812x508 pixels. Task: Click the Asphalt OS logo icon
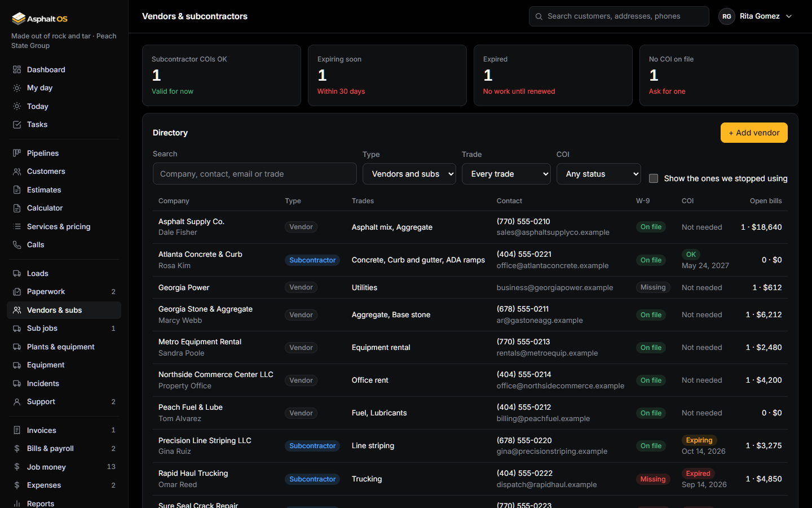pyautogui.click(x=19, y=19)
